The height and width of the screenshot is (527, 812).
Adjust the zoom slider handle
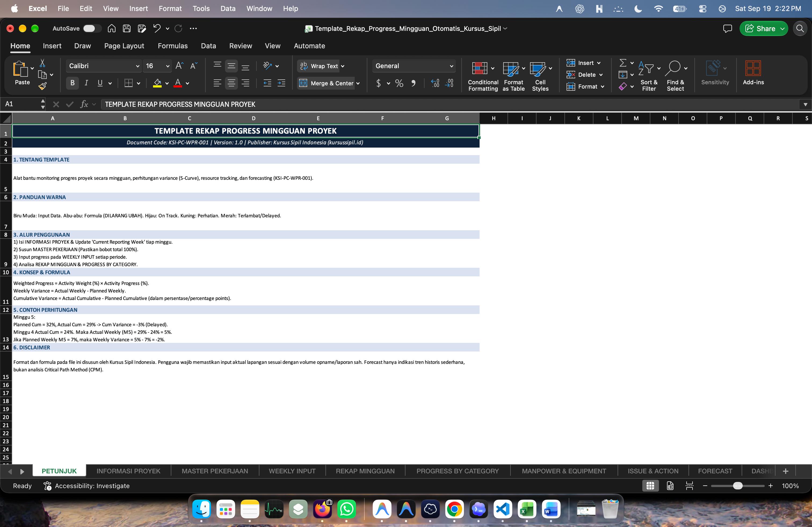738,486
